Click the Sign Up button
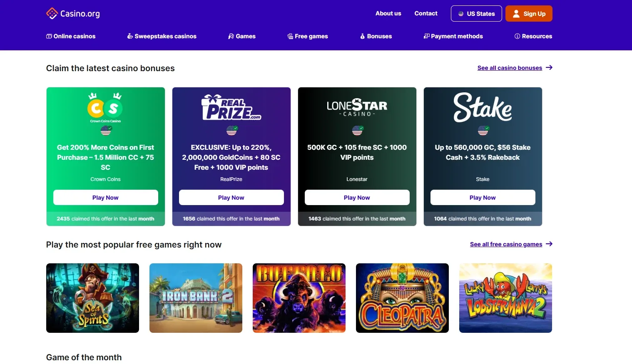632x364 pixels. pos(529,13)
